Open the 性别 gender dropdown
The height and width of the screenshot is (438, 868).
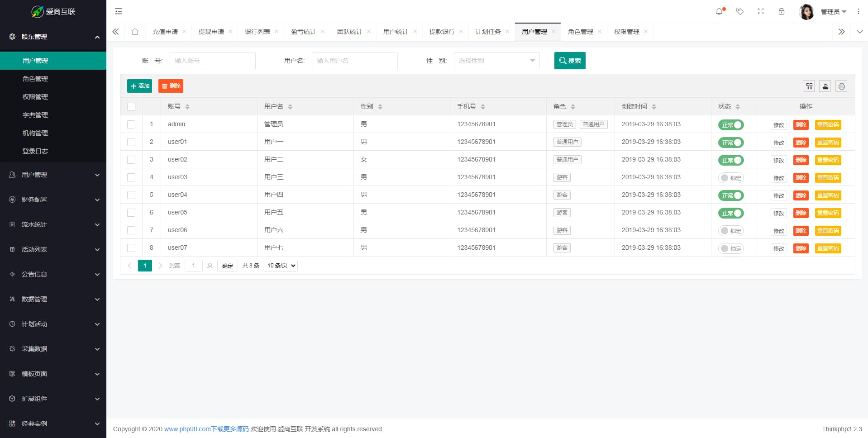coord(496,61)
